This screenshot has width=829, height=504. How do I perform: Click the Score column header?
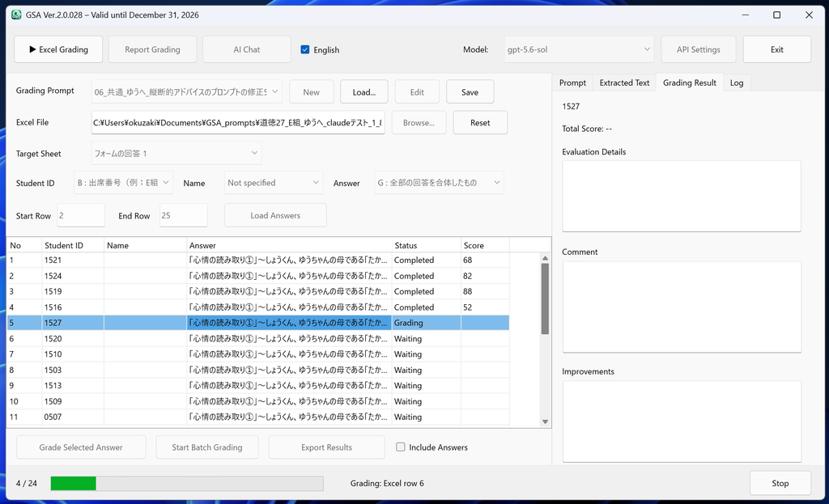click(x=485, y=246)
